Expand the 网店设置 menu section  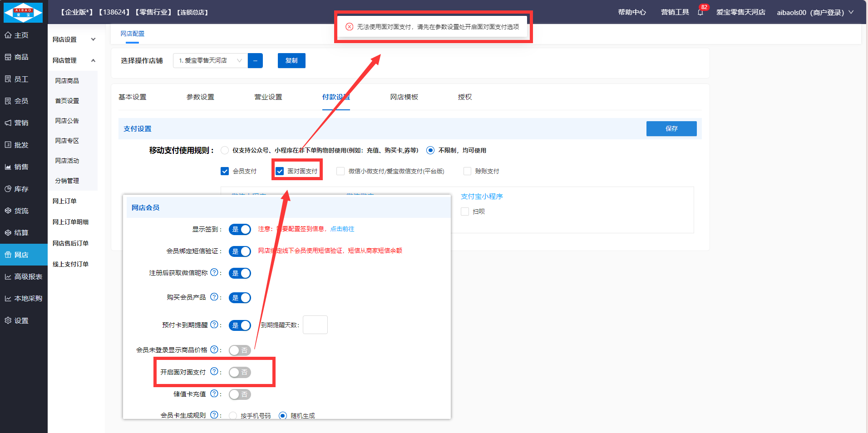[74, 39]
